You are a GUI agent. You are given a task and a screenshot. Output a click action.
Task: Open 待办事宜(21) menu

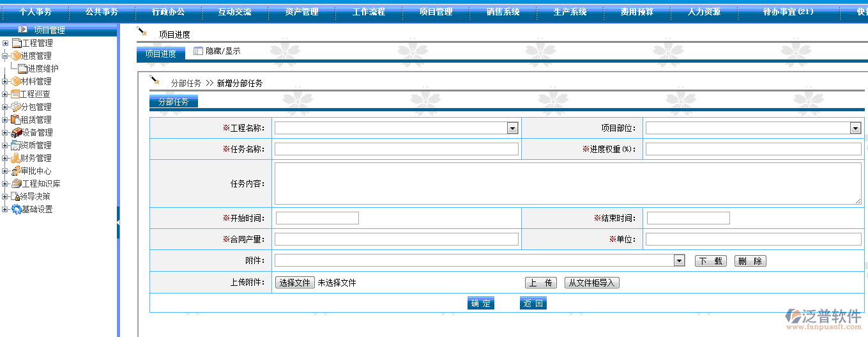(788, 12)
